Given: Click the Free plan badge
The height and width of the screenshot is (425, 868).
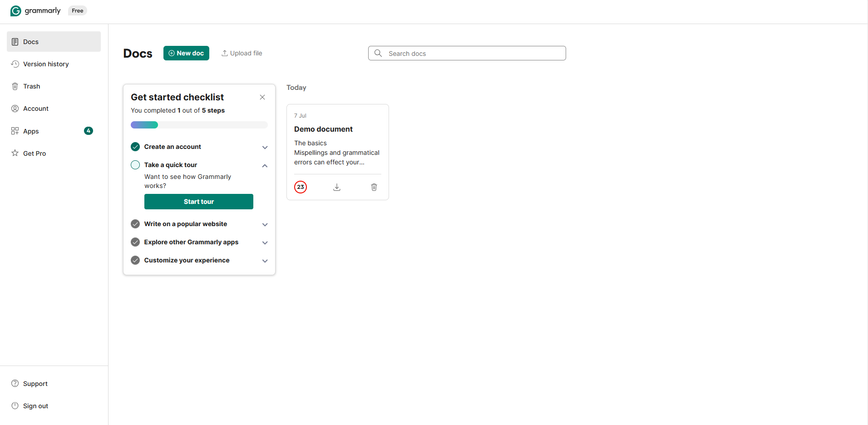Looking at the screenshot, I should pos(78,11).
